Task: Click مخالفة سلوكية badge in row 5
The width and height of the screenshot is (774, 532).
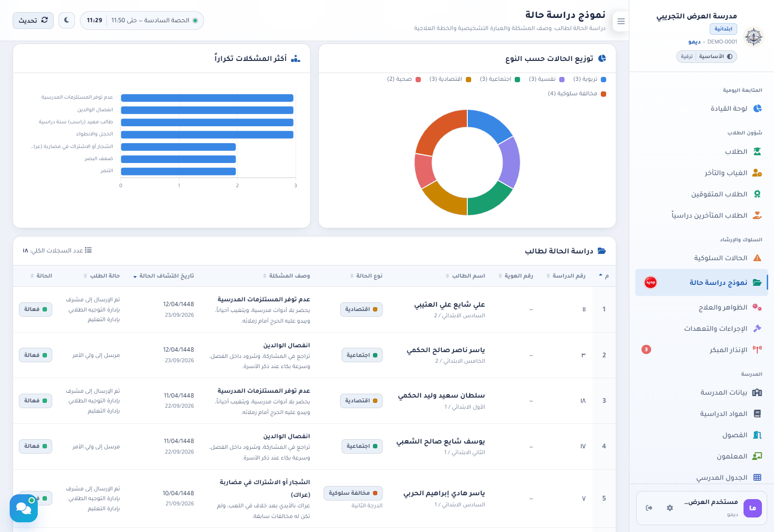Action: pos(353,493)
